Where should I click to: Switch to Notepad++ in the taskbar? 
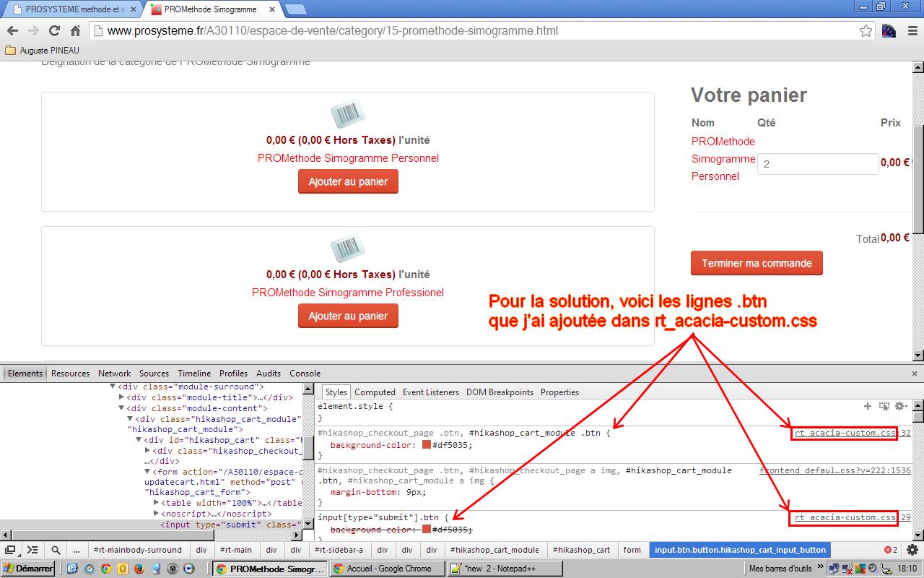504,569
